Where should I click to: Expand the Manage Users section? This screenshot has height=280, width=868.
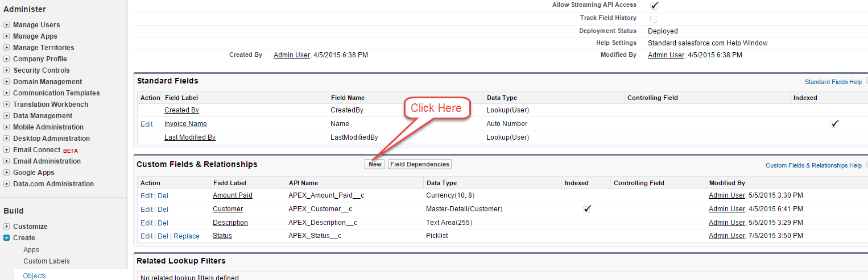[x=7, y=25]
